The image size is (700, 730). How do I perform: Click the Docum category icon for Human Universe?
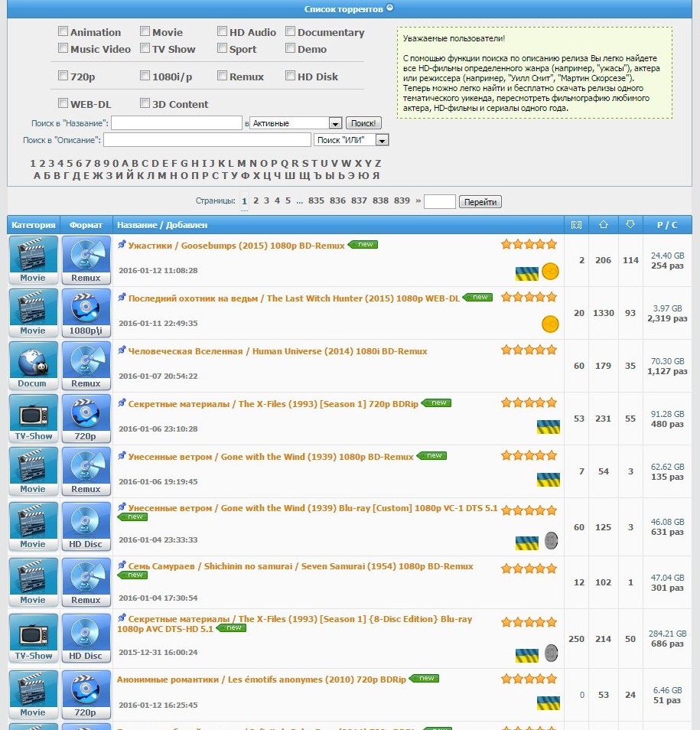coord(33,365)
